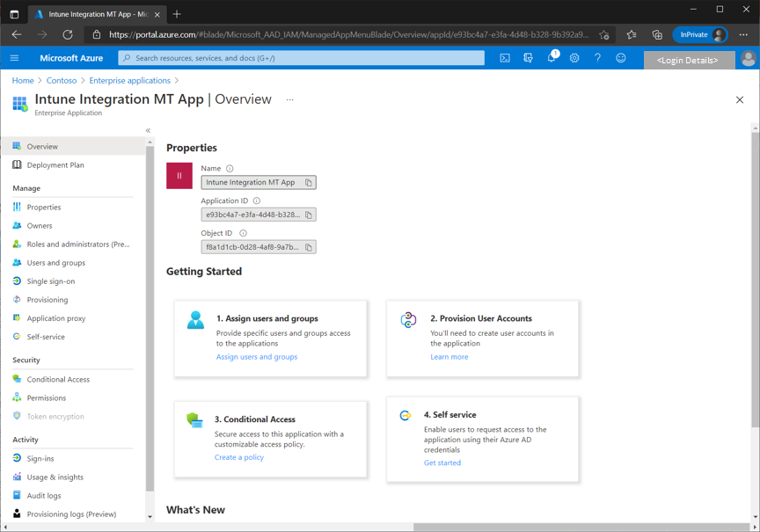The width and height of the screenshot is (760, 532).
Task: Click the browser address bar URL
Action: tap(348, 34)
